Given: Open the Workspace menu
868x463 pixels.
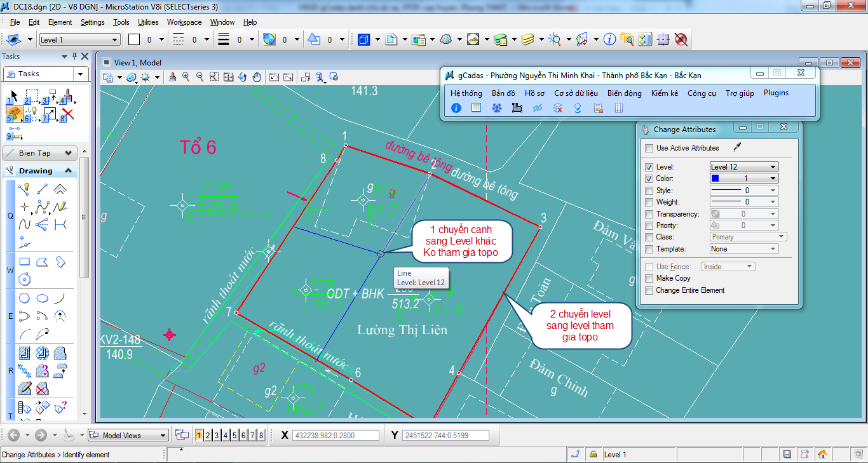Looking at the screenshot, I should pos(184,22).
